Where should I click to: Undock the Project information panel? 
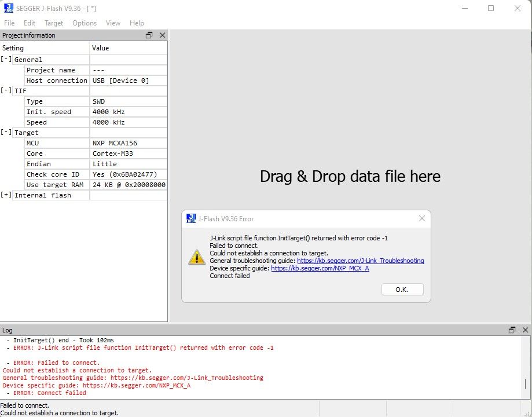pyautogui.click(x=149, y=35)
